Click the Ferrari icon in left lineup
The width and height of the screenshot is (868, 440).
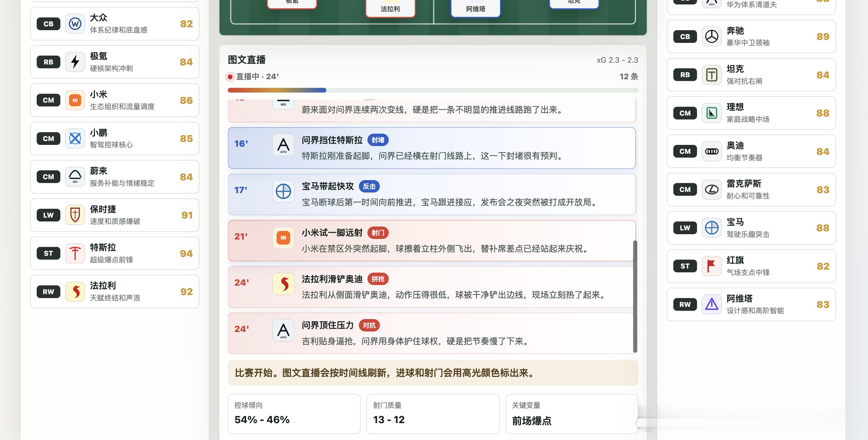pyautogui.click(x=75, y=292)
